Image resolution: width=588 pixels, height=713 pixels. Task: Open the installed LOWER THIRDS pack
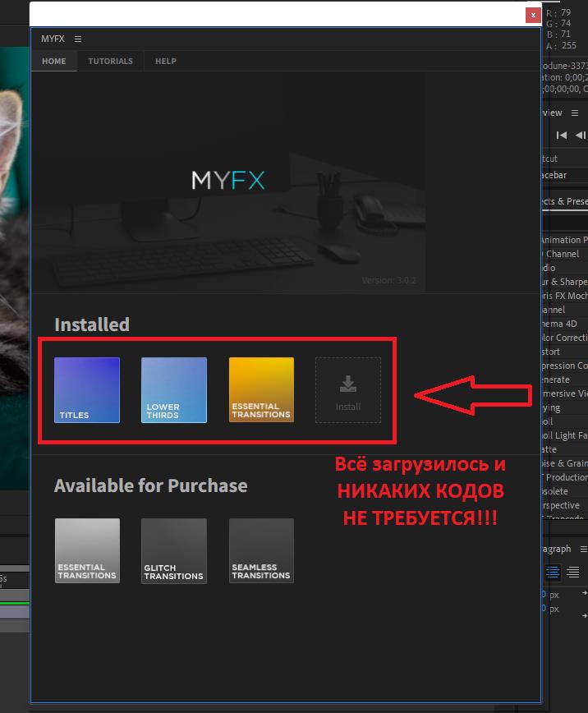point(174,390)
